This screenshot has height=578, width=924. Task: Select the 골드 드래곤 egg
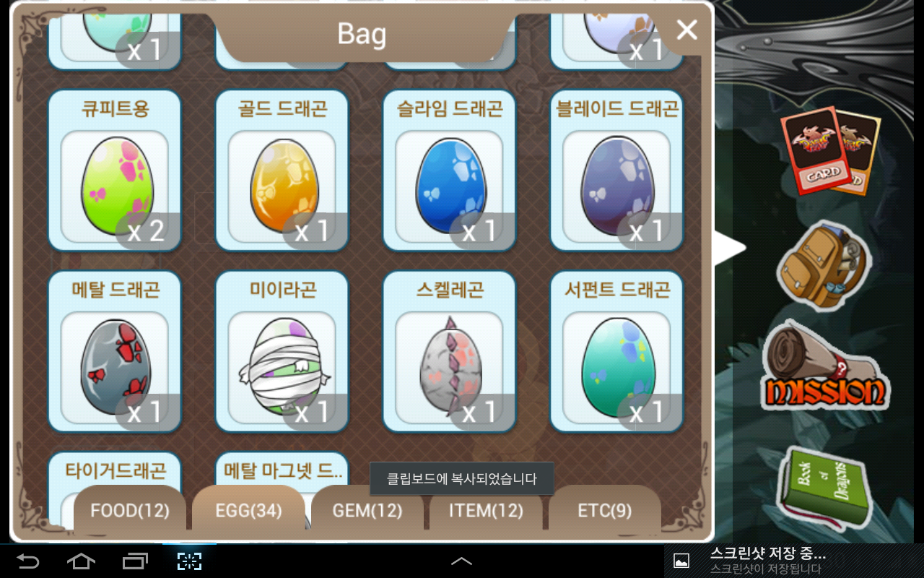282,171
